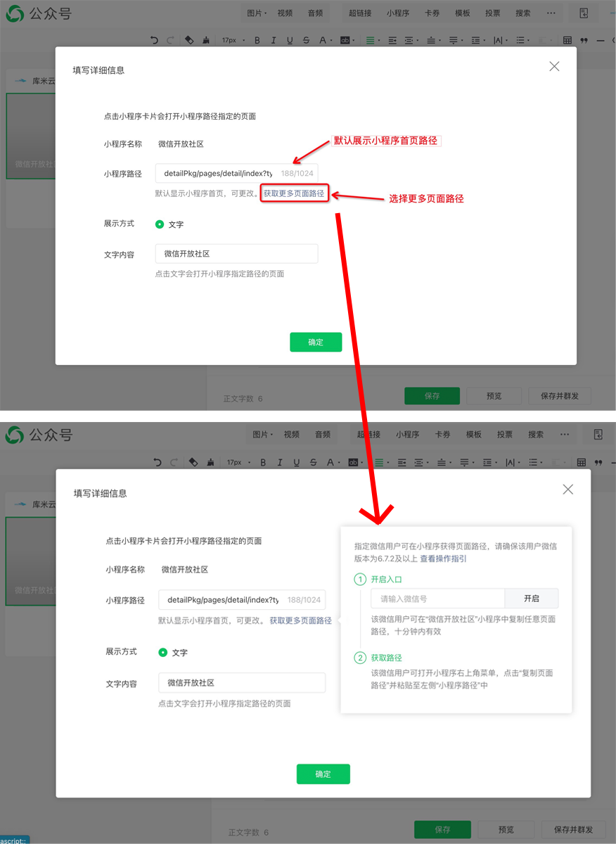Select the 文字 radio in the upper dialog
Image resolution: width=616 pixels, height=844 pixels.
160,224
